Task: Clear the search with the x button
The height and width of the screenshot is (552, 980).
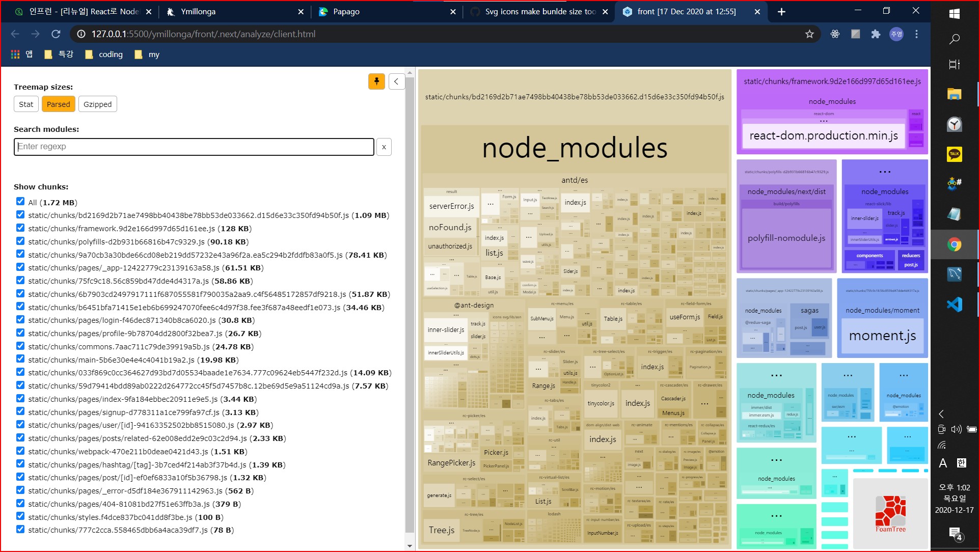Action: coord(384,147)
